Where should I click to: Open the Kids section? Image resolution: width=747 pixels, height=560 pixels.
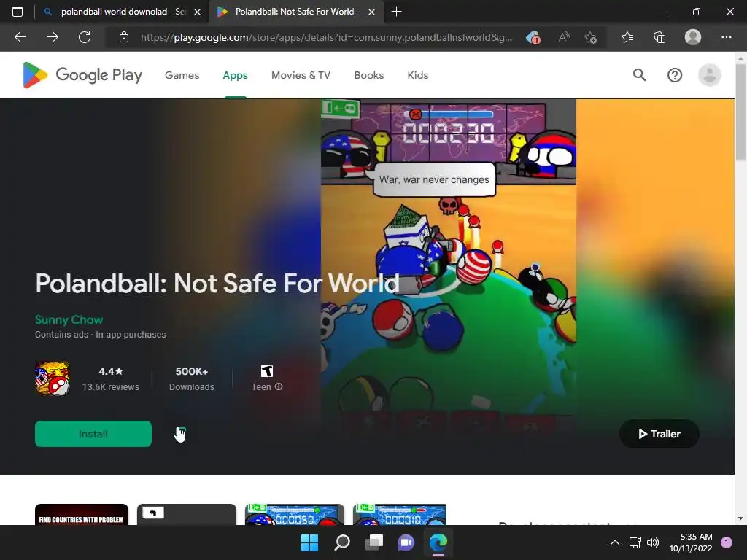coord(418,75)
